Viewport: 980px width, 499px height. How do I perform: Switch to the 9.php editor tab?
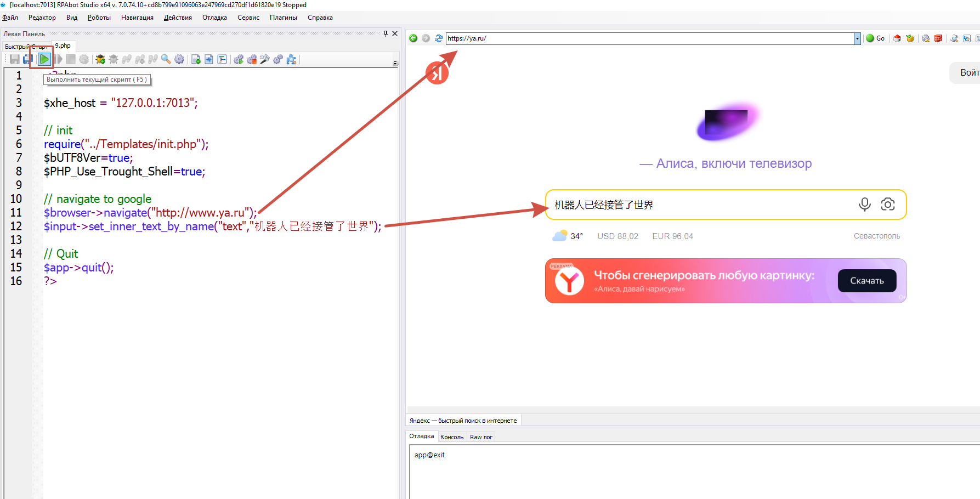click(x=63, y=46)
